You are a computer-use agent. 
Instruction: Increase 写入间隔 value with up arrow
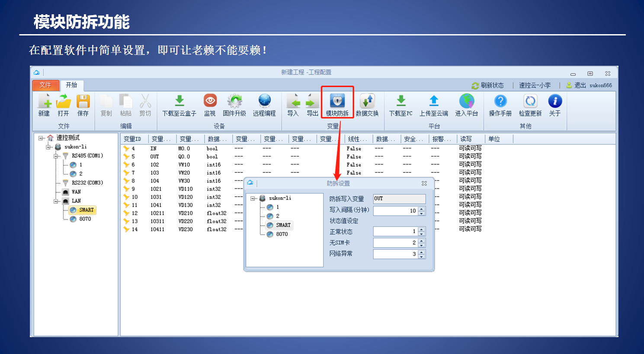pos(422,209)
